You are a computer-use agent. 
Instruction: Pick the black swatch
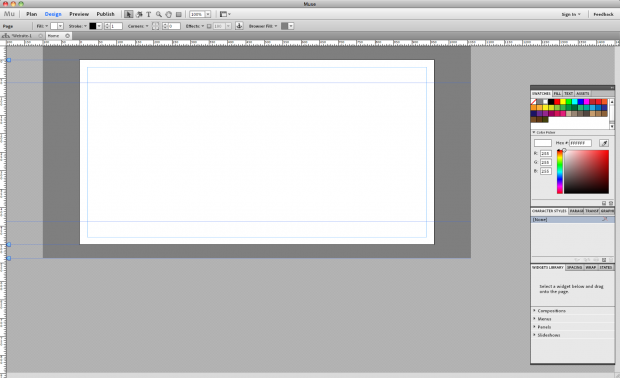(551, 102)
